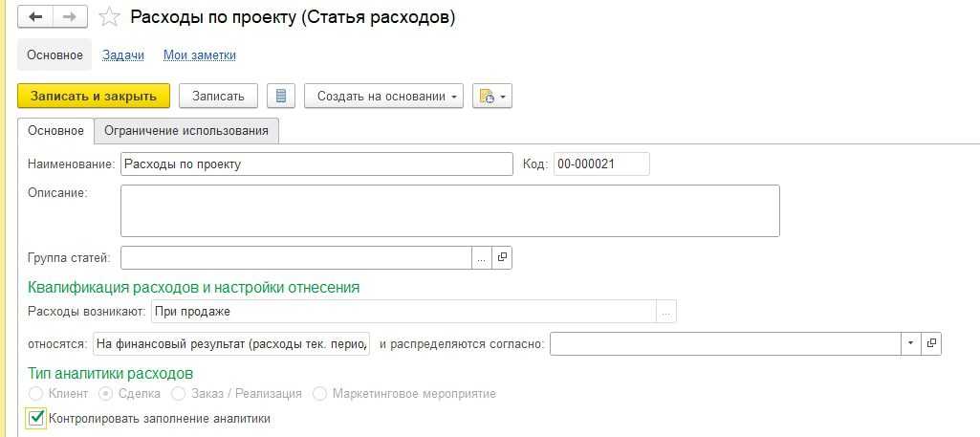Screen dimensions: 980x437
Task: Toggle Контролировать заполнение аналитики checkbox
Action: [36, 418]
